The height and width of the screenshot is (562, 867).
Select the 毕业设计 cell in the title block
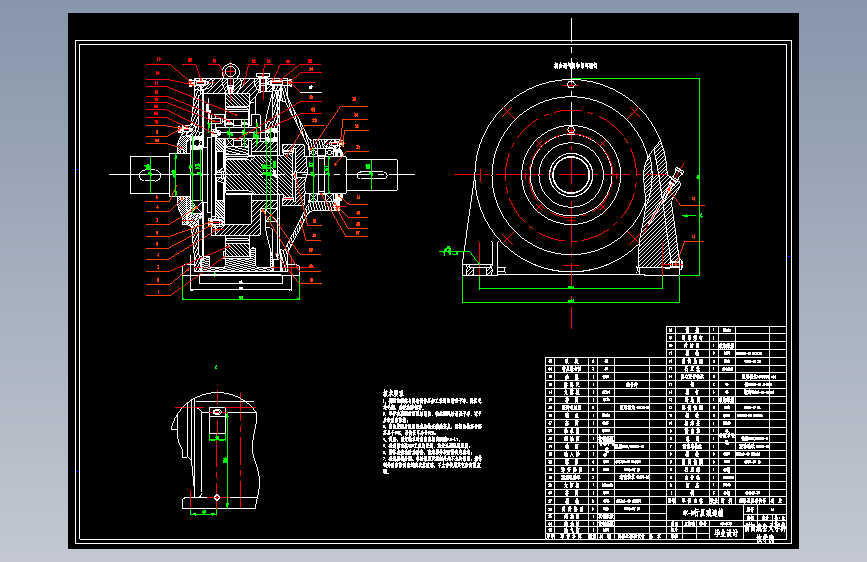click(725, 533)
